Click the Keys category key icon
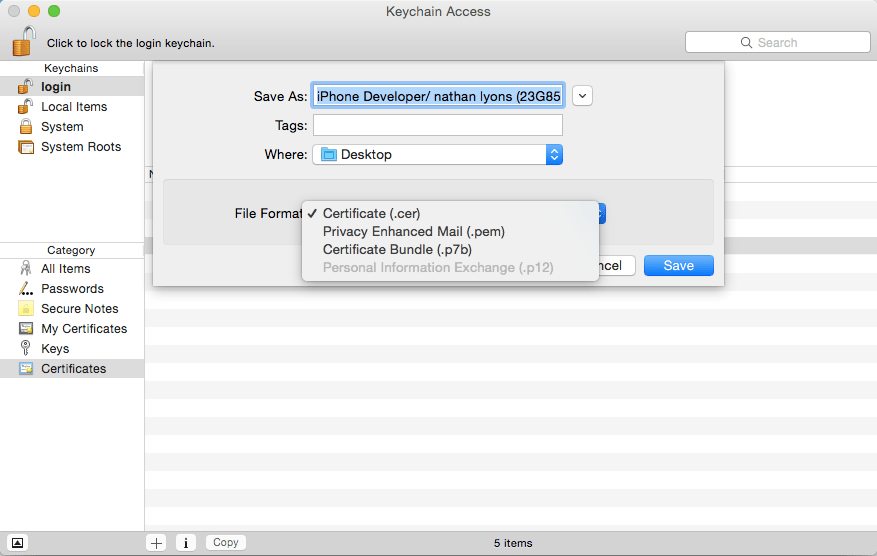Image resolution: width=877 pixels, height=556 pixels. click(25, 348)
